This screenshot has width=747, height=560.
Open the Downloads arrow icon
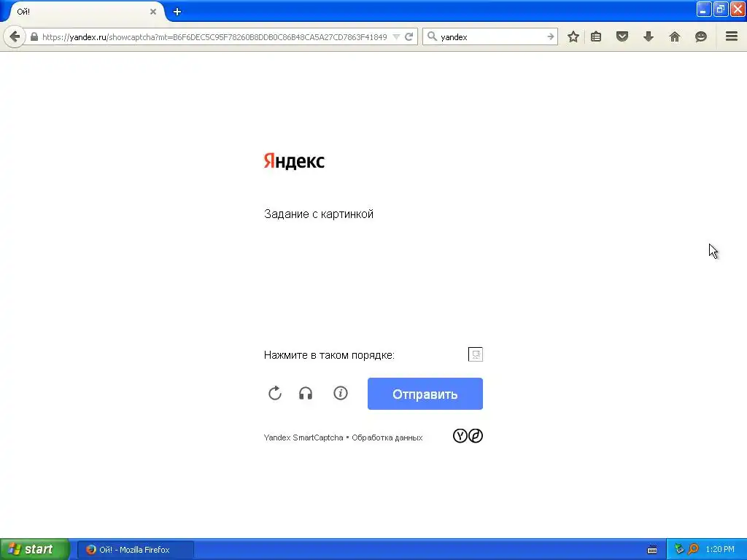[x=649, y=36]
